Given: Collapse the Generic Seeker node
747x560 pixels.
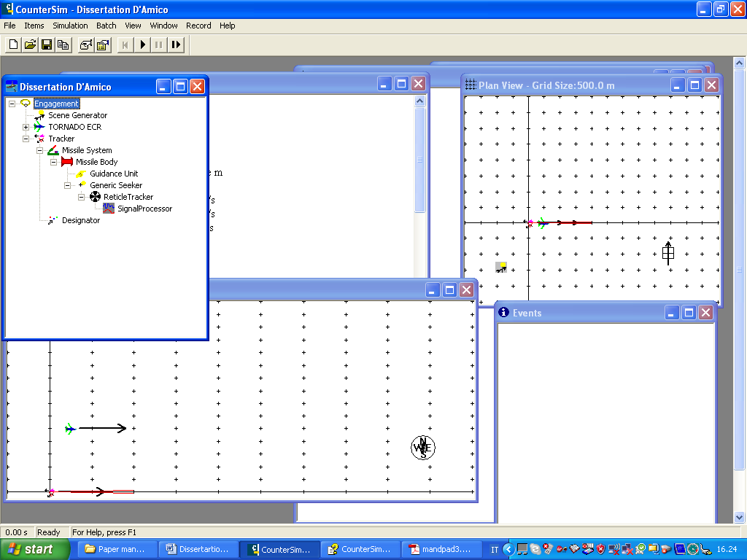Looking at the screenshot, I should [x=67, y=185].
